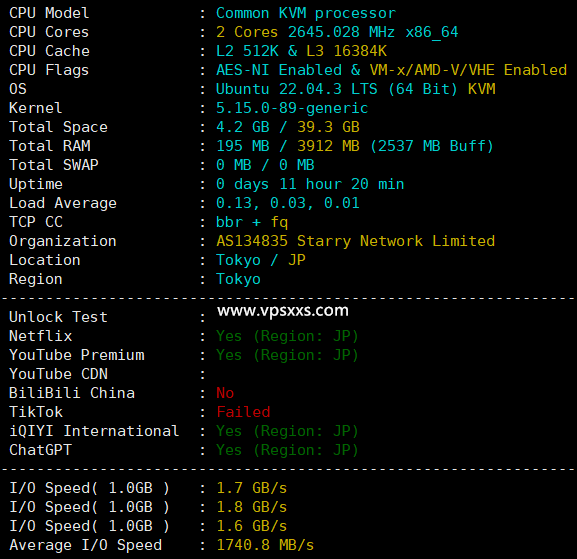Click the Total RAM usage value

tap(355, 146)
